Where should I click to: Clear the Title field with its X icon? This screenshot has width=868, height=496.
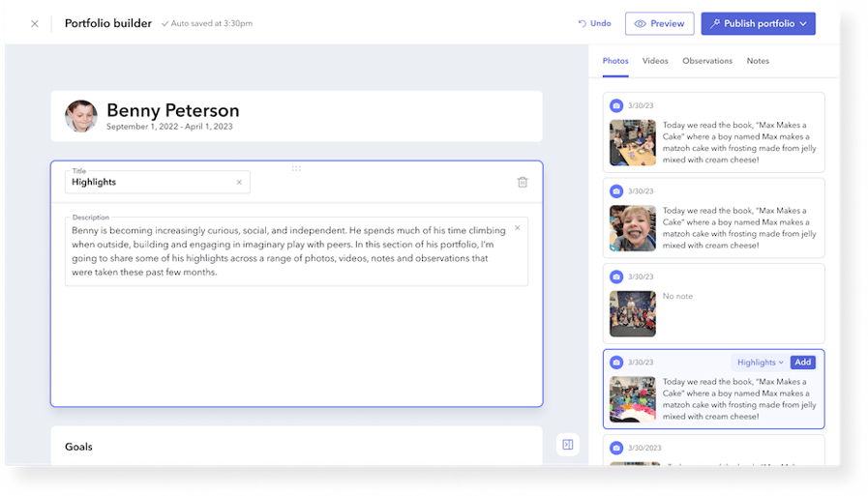[239, 182]
